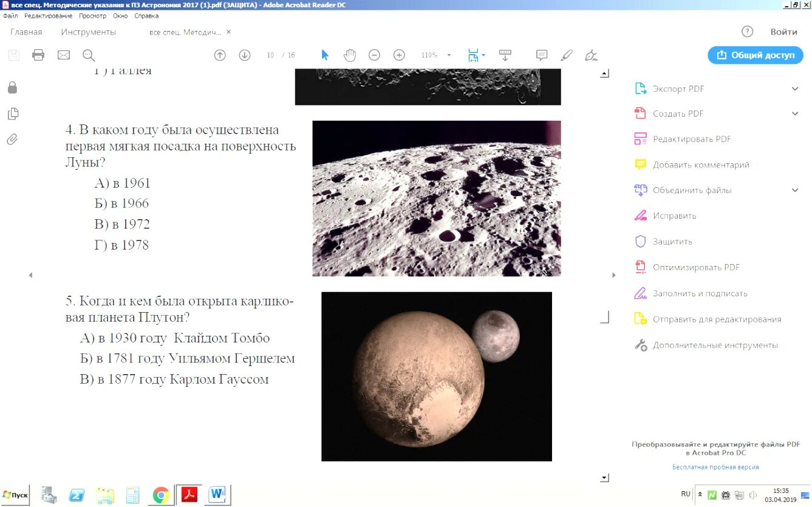Expand the Создать PDF chevron
Screen dimensions: 812x507
[x=795, y=114]
